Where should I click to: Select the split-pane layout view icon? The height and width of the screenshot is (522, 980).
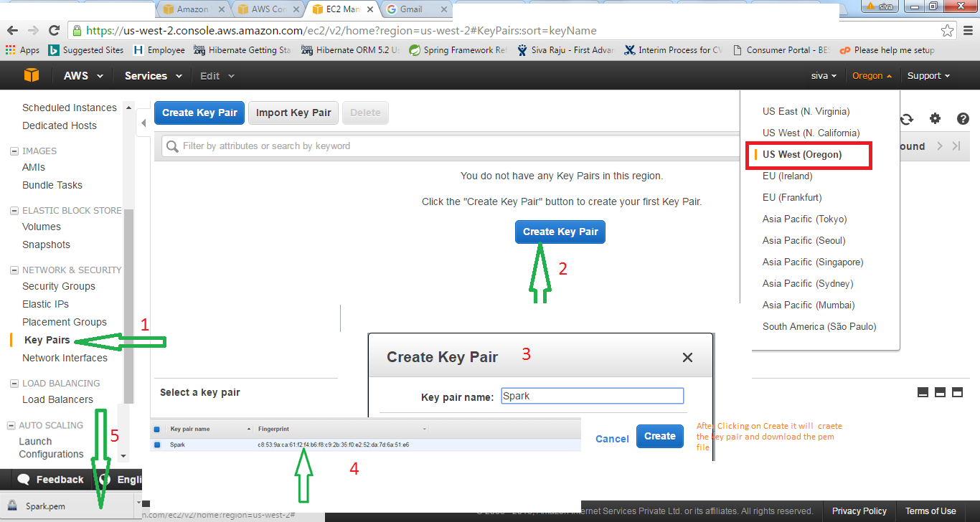click(941, 392)
